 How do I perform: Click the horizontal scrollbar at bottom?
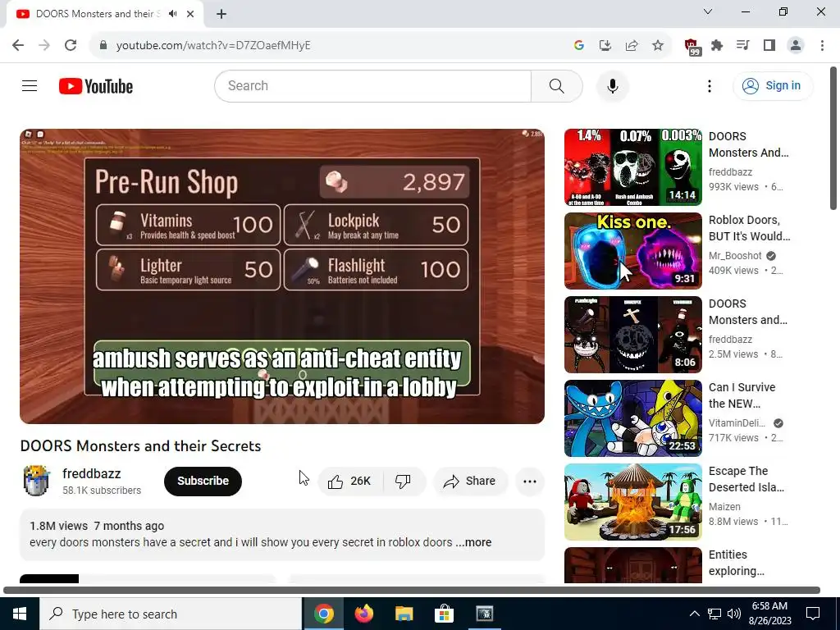(412, 590)
